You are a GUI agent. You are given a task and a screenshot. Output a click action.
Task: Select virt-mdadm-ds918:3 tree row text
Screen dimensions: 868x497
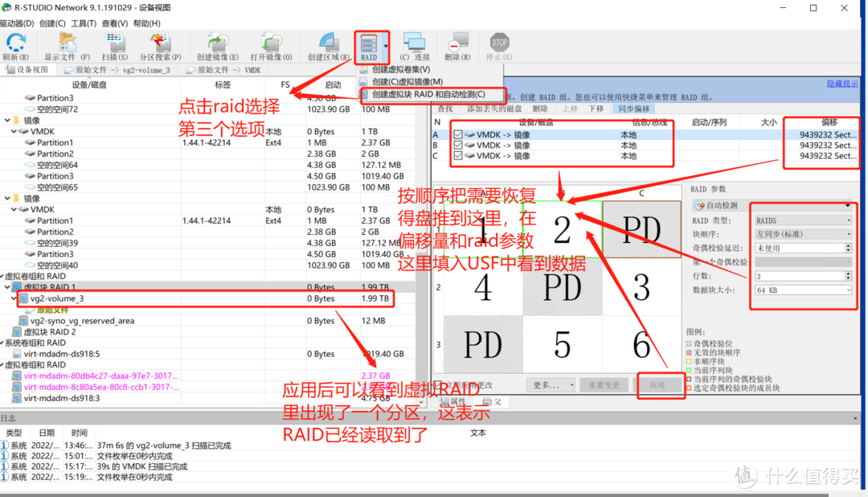pyautogui.click(x=61, y=398)
